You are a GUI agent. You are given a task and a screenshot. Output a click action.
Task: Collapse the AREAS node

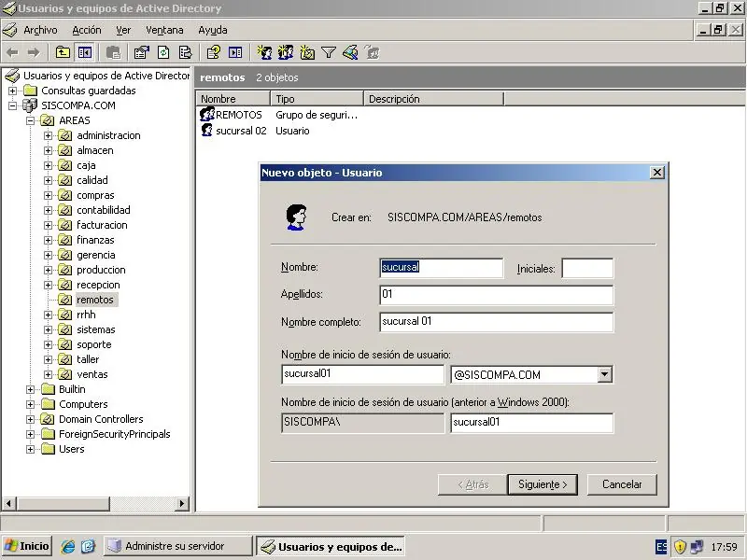(30, 121)
